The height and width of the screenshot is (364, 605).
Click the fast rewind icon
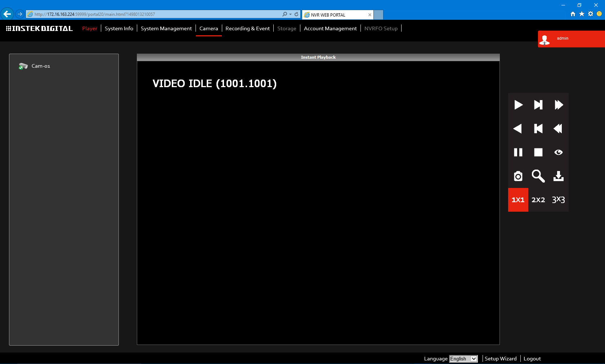click(558, 129)
